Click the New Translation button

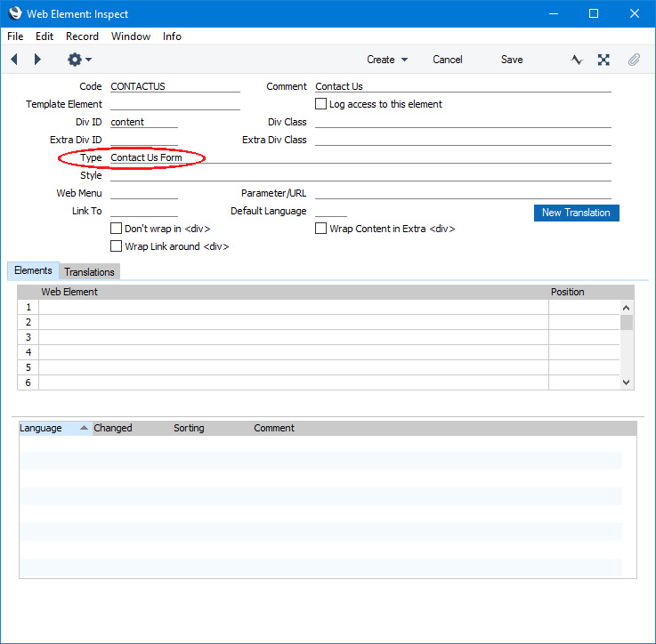coord(576,213)
